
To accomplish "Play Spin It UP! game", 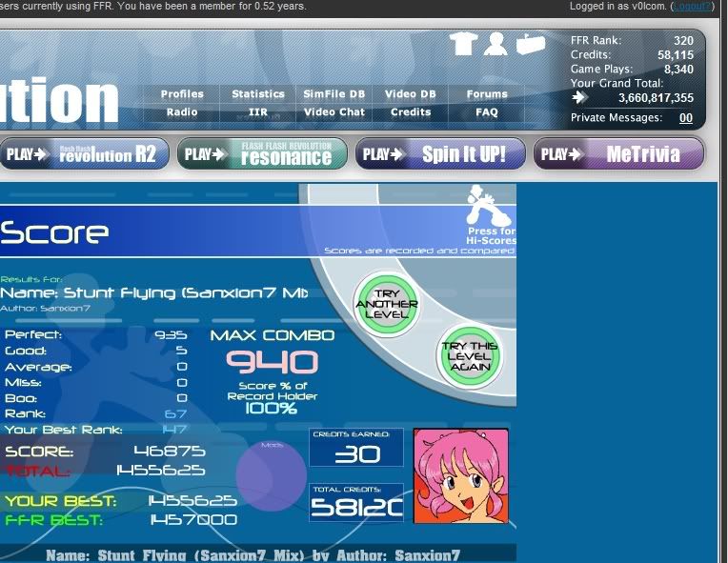I will point(440,153).
